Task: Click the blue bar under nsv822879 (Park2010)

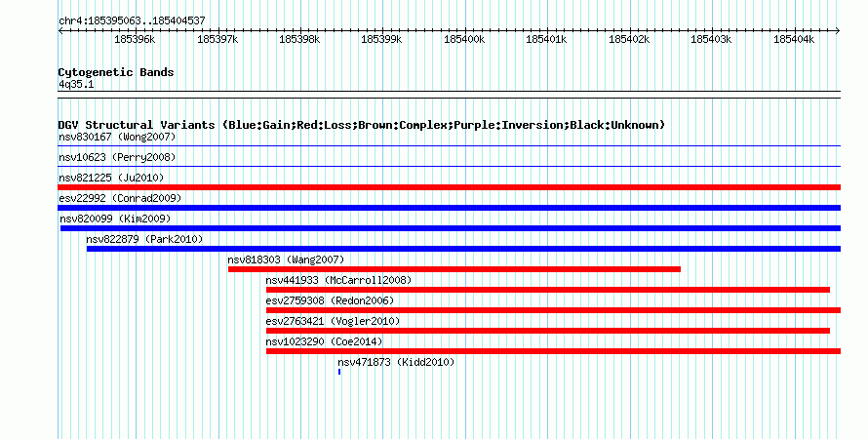Action: [464, 249]
